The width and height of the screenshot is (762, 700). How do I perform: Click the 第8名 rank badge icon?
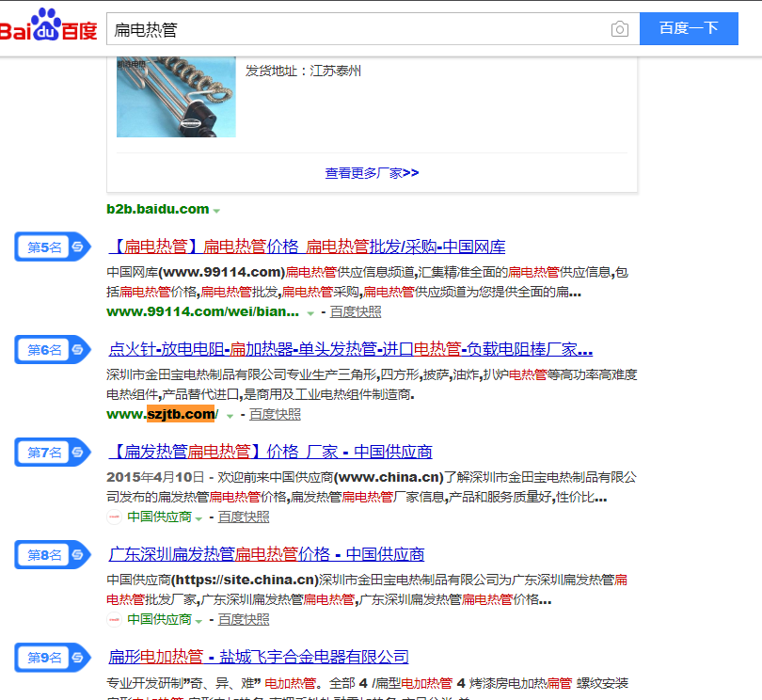[x=53, y=555]
